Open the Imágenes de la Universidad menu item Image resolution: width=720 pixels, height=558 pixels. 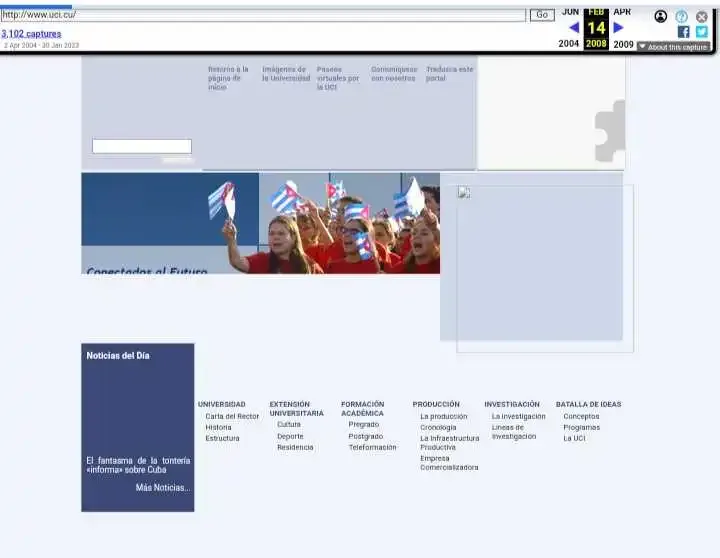point(286,73)
